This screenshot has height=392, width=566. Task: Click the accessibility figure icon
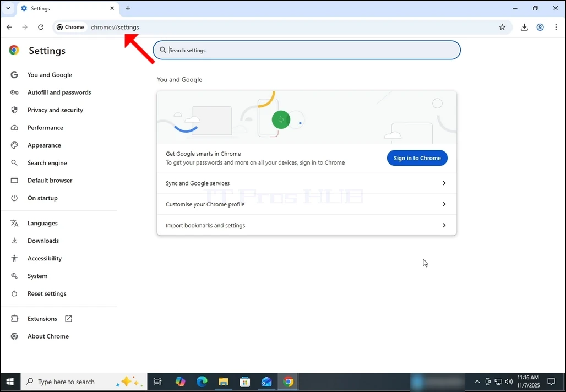(x=14, y=258)
